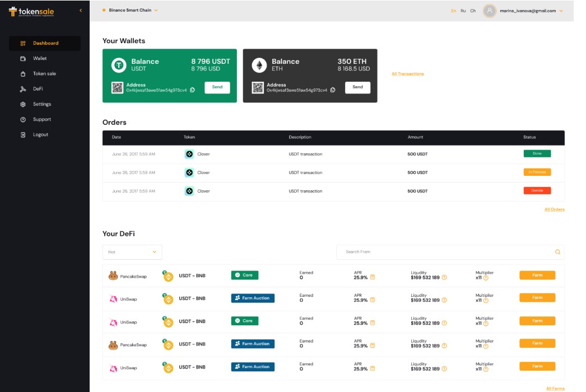Click the Wallet sidebar icon

point(23,58)
